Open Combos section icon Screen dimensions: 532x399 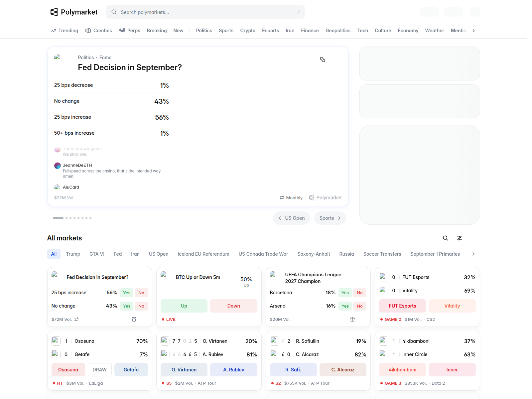88,31
